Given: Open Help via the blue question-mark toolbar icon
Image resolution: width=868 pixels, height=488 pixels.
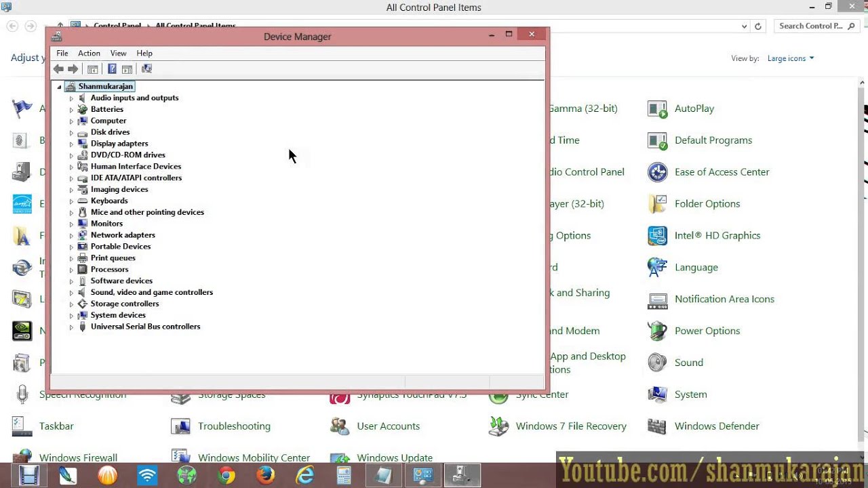Looking at the screenshot, I should pyautogui.click(x=112, y=69).
